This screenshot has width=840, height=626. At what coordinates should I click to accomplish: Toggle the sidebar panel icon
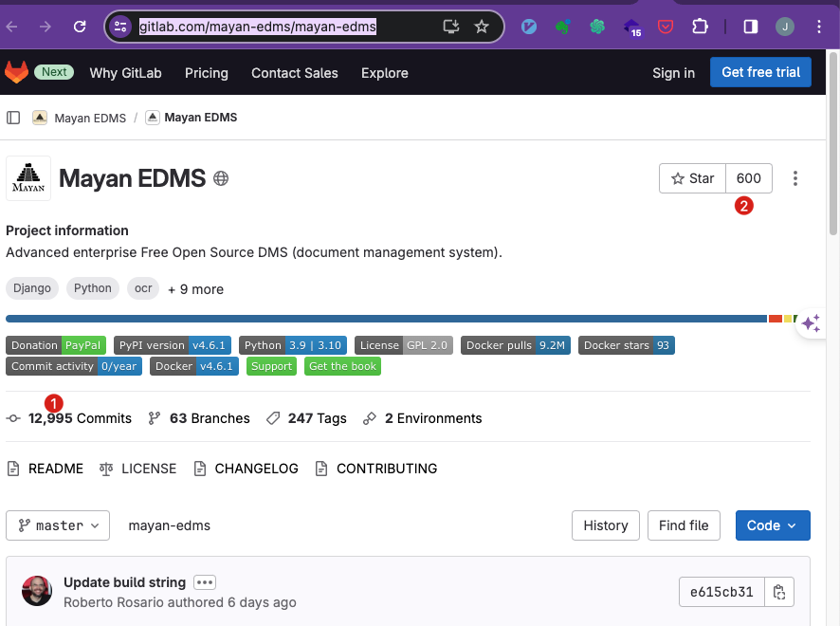tap(13, 118)
